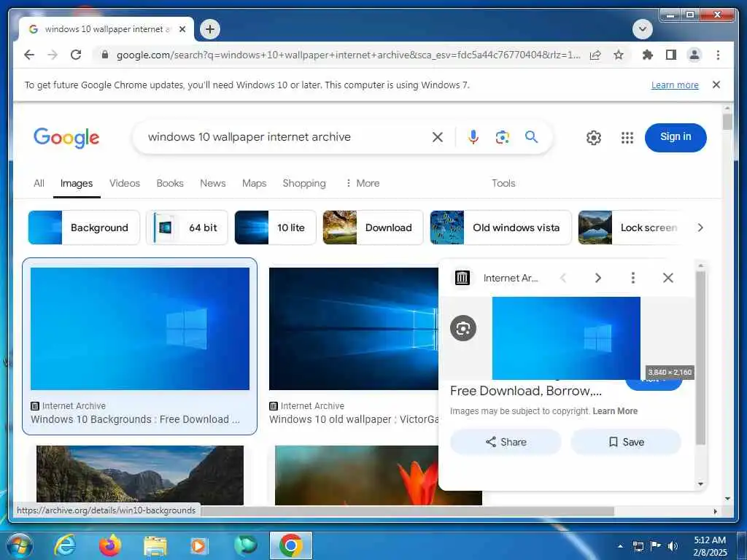Open the Chrome extensions puzzle icon
The width and height of the screenshot is (747, 560).
coord(647,55)
